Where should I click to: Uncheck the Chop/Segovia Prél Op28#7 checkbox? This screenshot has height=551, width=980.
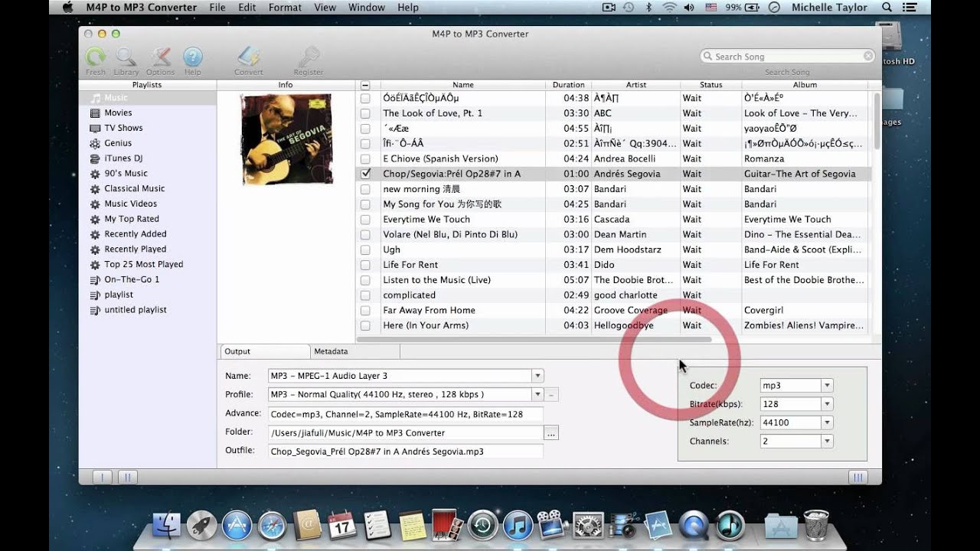point(365,174)
